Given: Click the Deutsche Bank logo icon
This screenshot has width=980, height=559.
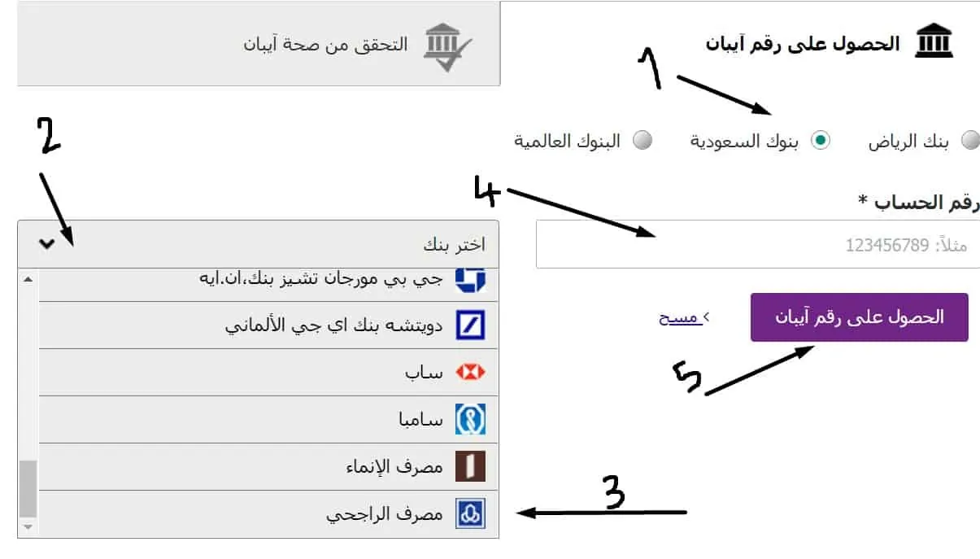Looking at the screenshot, I should click(470, 325).
